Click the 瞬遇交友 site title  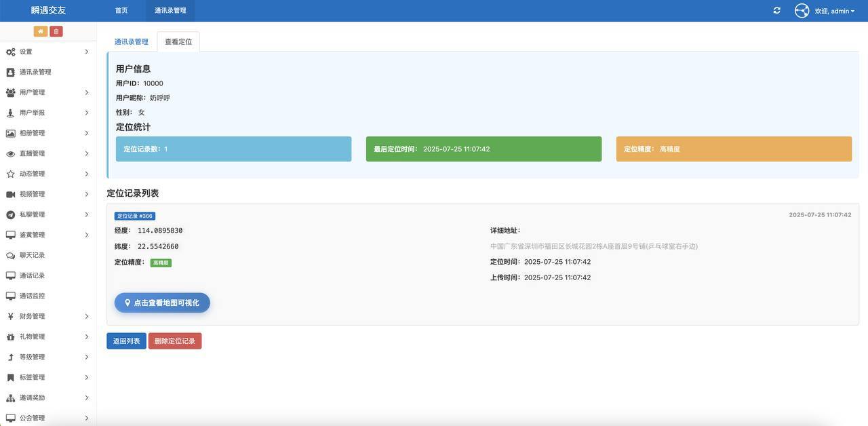tap(48, 11)
